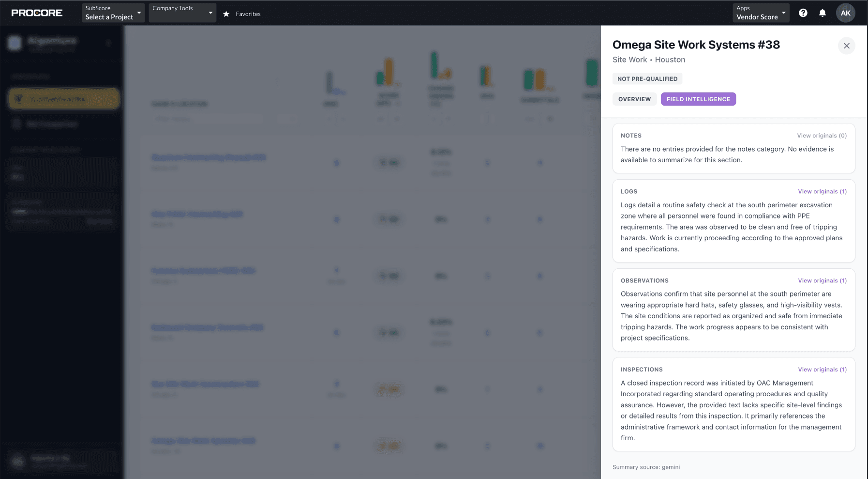
Task: Click the Favorites star icon
Action: click(x=226, y=14)
